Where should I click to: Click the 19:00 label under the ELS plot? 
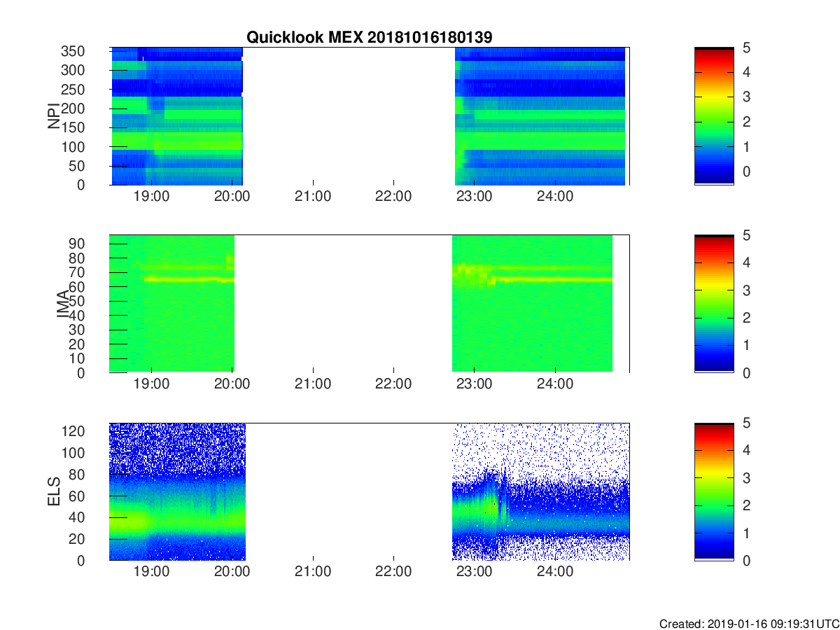click(152, 572)
